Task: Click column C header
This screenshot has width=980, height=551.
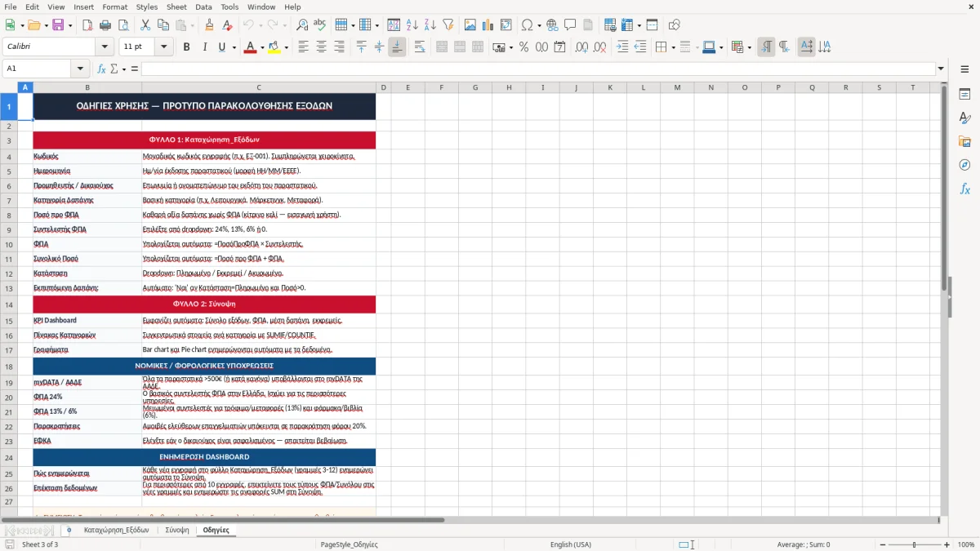Action: [x=259, y=87]
